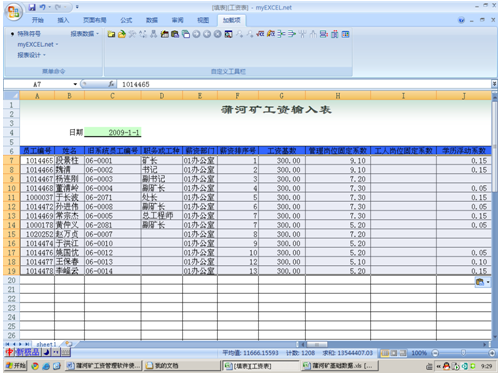The height and width of the screenshot is (377, 502).
Task: Click the Select All corner of grid
Action: coord(11,96)
